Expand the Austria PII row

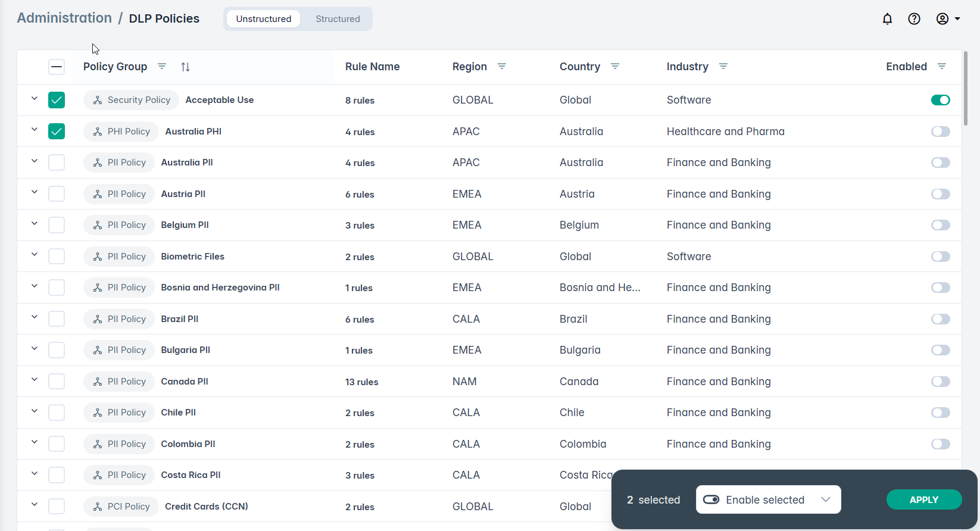35,193
